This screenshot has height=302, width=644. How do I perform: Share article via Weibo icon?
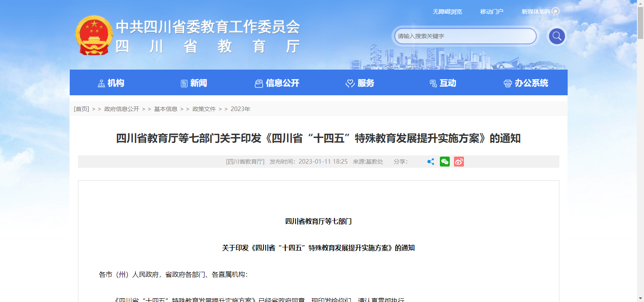tap(459, 162)
